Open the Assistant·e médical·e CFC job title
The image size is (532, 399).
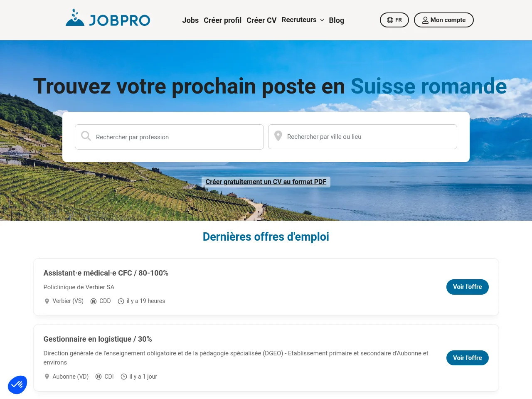pos(106,273)
